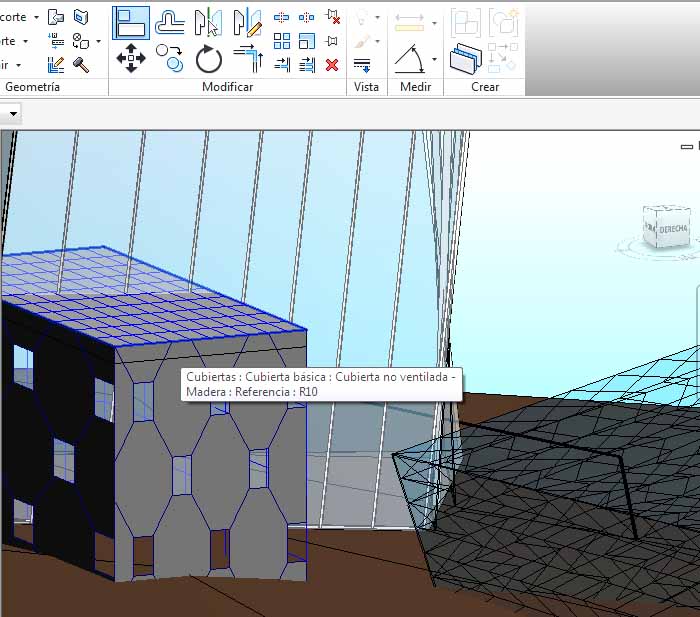This screenshot has width=700, height=617.
Task: Select the Rotate tool
Action: [208, 59]
